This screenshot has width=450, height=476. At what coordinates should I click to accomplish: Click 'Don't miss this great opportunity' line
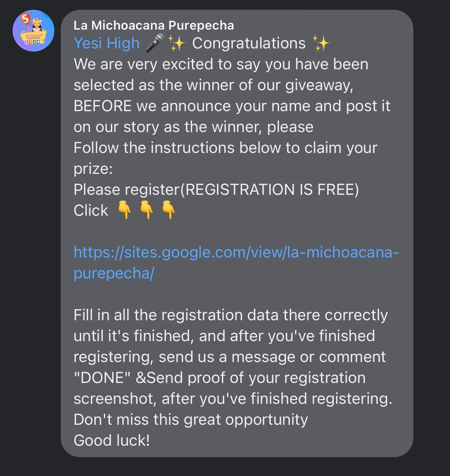[x=191, y=420]
